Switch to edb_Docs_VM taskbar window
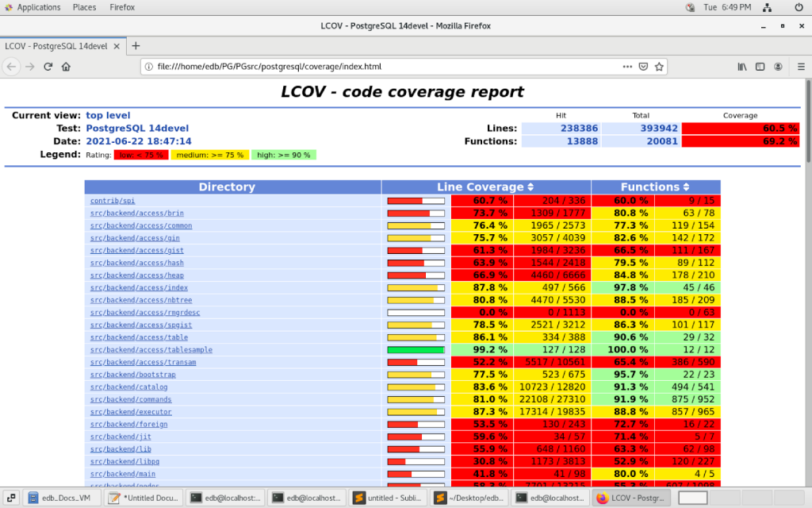Viewport: 812px width, 508px height. (62, 498)
